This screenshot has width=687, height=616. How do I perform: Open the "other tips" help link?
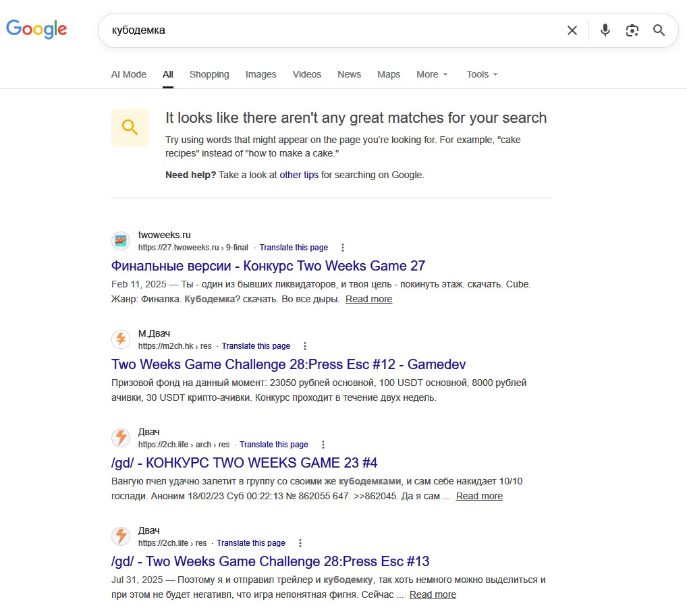tap(299, 175)
